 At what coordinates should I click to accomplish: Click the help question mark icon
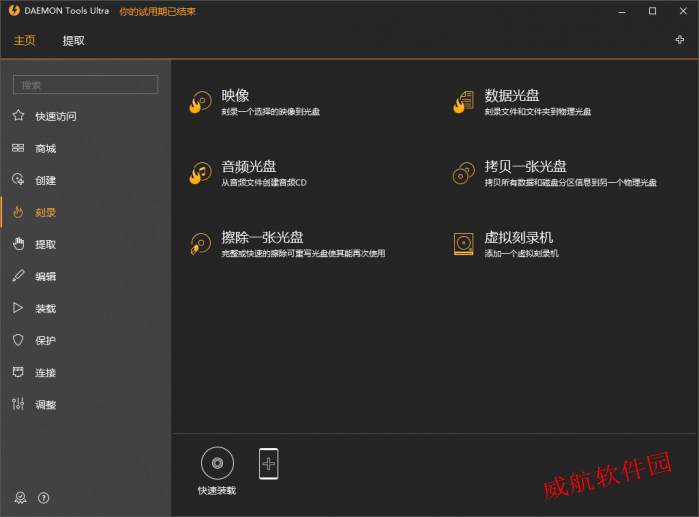click(43, 498)
